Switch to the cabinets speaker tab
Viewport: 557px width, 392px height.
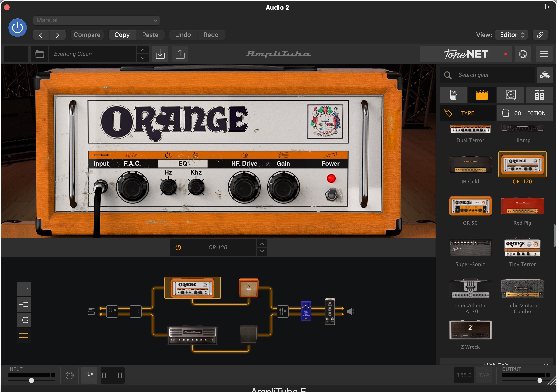click(x=511, y=95)
